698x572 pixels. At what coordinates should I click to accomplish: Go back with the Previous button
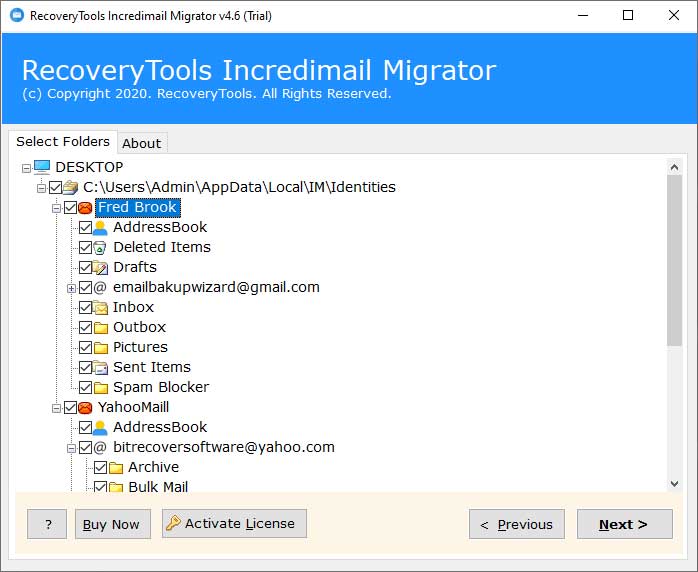click(517, 524)
